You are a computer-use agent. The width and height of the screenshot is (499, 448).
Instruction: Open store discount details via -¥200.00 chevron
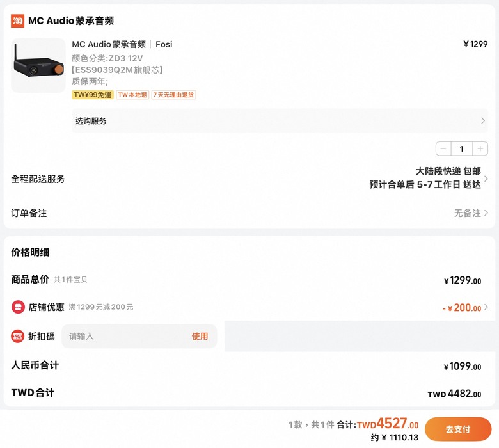pyautogui.click(x=486, y=307)
